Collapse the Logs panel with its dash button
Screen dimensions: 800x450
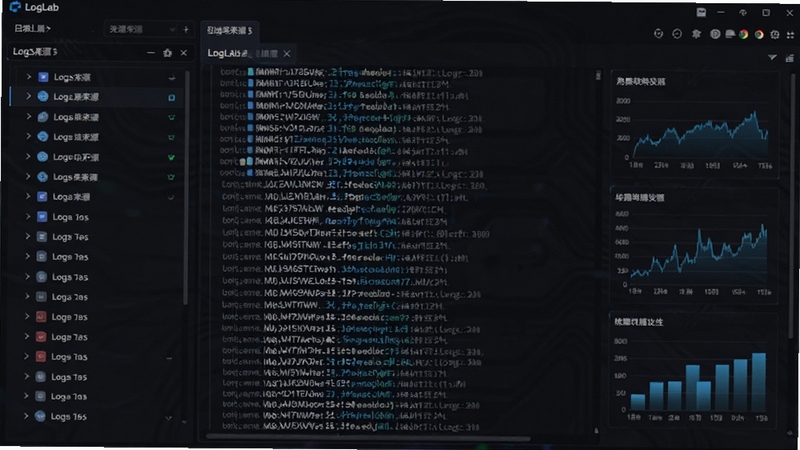[x=151, y=53]
